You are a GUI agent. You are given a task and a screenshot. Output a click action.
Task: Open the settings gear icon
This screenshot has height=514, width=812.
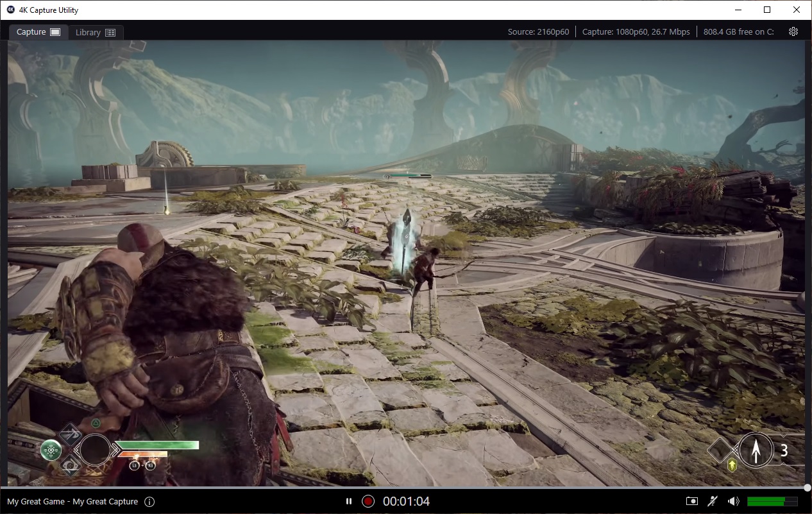793,31
